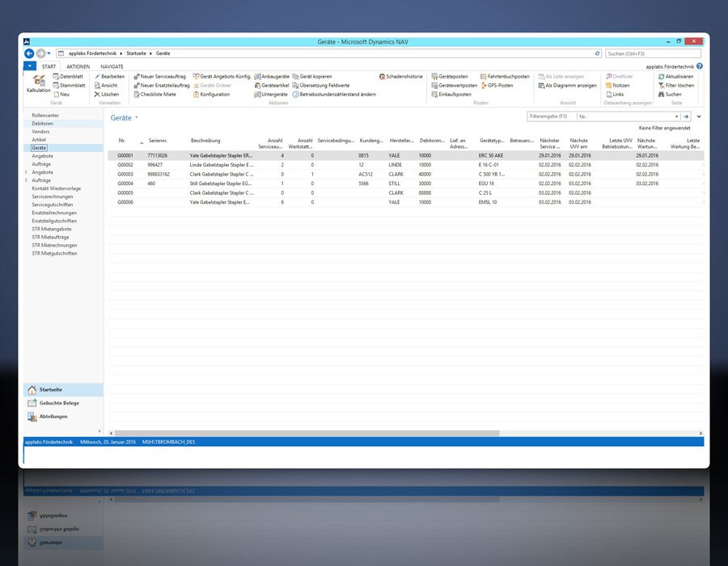This screenshot has width=728, height=566.
Task: Focus the Suchen (Ctrl+F3) search box
Action: click(x=653, y=54)
